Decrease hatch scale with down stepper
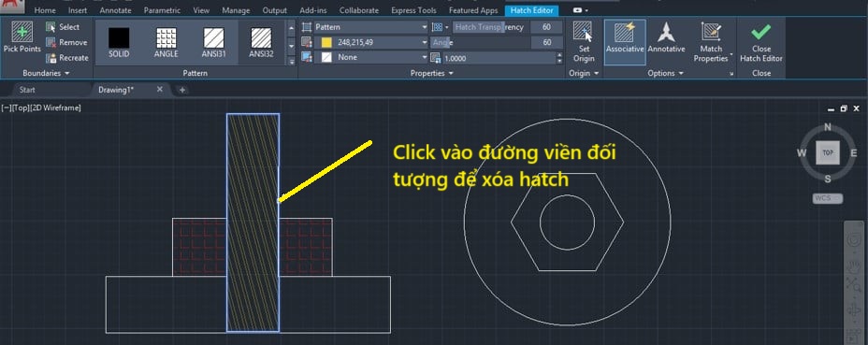 [x=559, y=61]
